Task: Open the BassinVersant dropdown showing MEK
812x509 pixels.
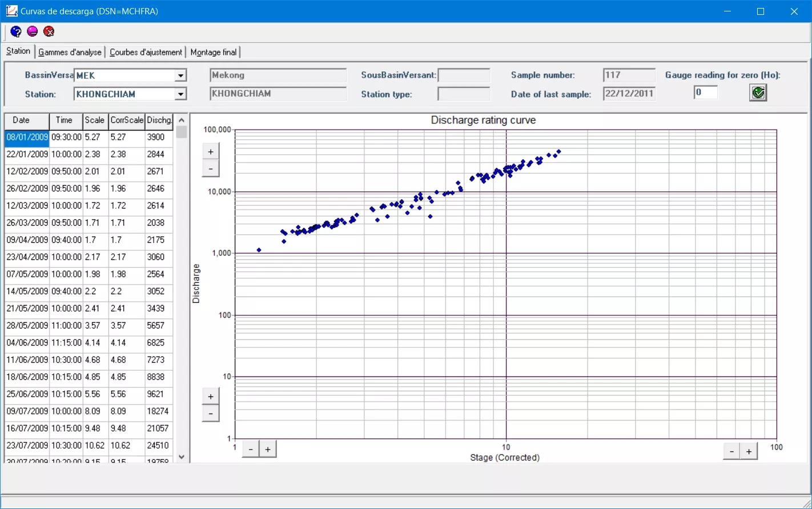Action: (180, 75)
